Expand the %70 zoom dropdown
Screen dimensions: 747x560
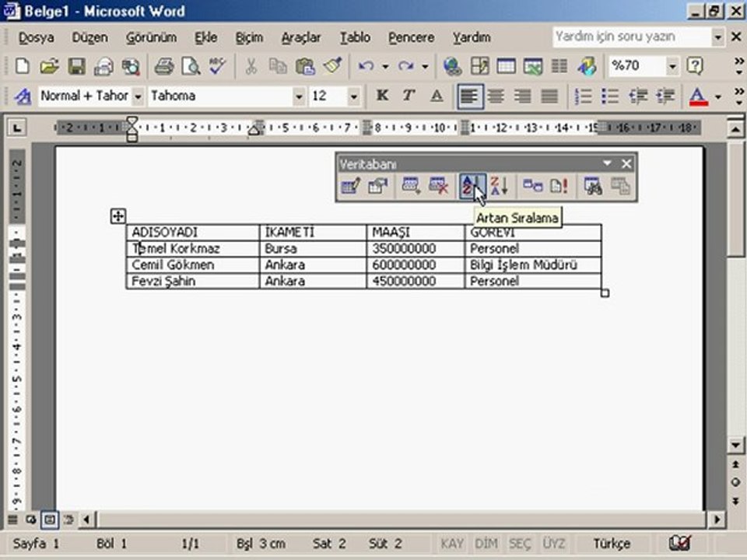coord(672,66)
